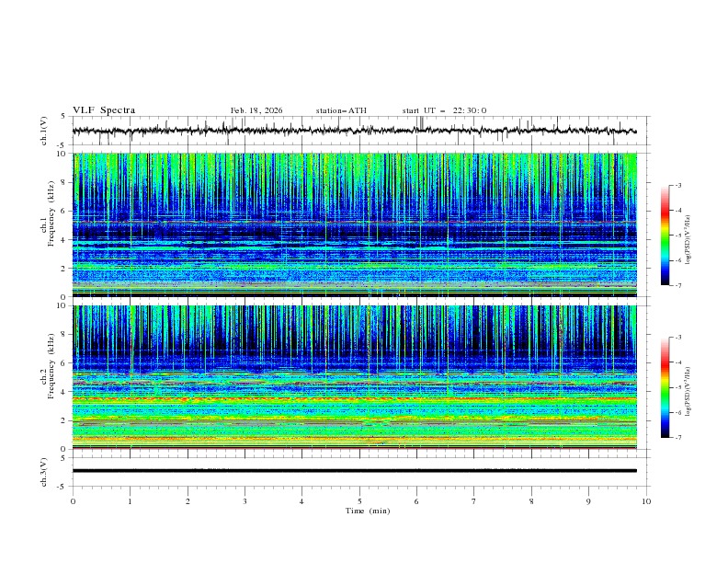Click the upper log(PSD)(V²/Hz) colorbar label
Screen dimensions: 728x563
[x=688, y=240]
